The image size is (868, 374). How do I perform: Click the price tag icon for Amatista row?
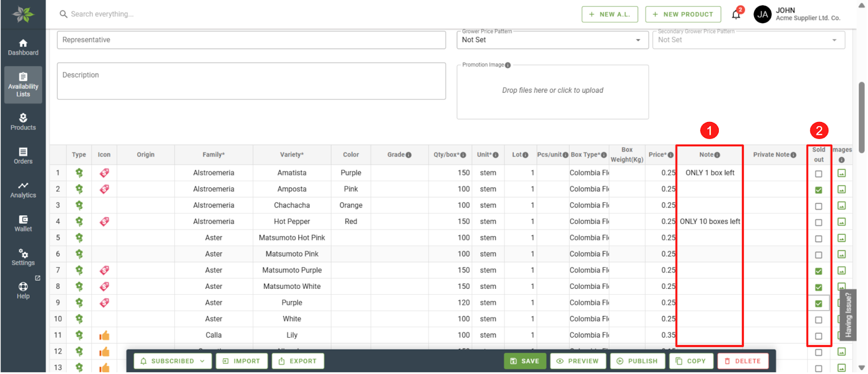coord(104,173)
